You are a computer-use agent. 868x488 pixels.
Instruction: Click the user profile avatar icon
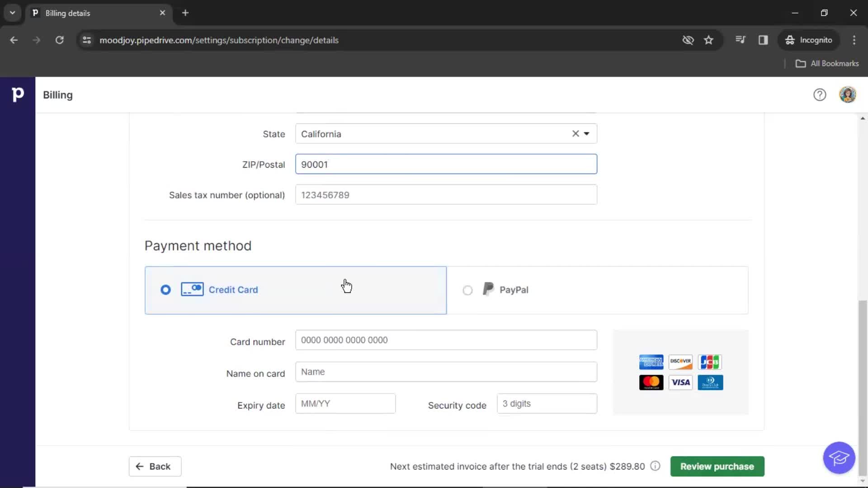coord(848,95)
